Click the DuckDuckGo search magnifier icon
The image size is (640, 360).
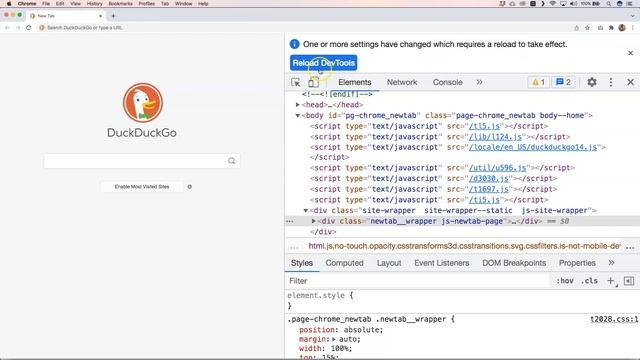231,161
